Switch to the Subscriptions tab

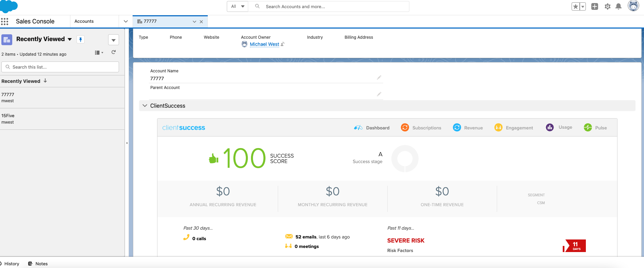pyautogui.click(x=421, y=128)
